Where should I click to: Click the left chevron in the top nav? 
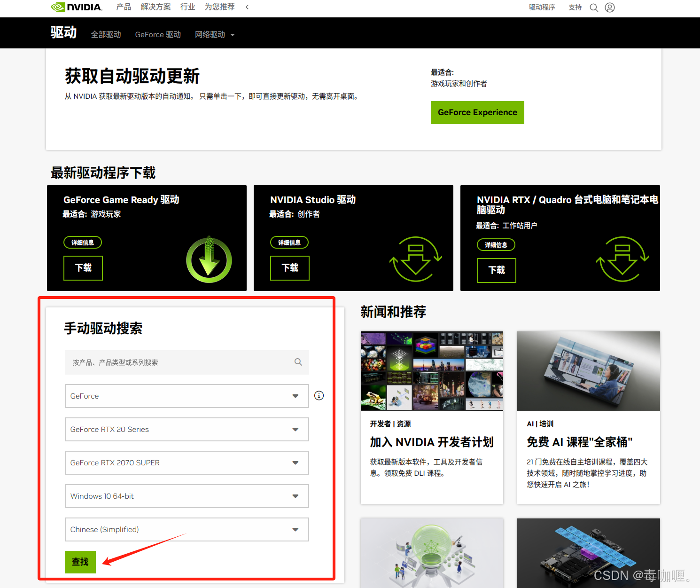click(x=247, y=7)
